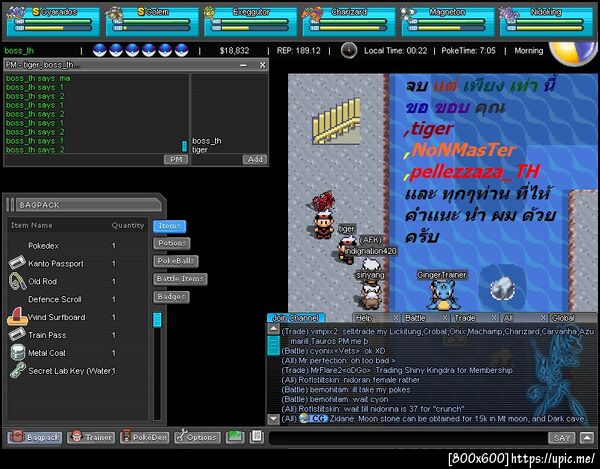Click the Join Channel tab
The height and width of the screenshot is (469, 600).
point(296,318)
